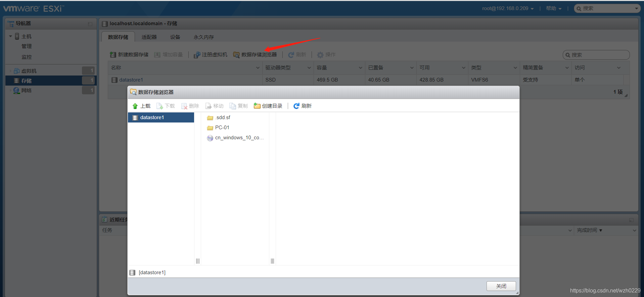Click the 428.85 GB free cell
Viewport: 644px width, 297px height.
442,80
